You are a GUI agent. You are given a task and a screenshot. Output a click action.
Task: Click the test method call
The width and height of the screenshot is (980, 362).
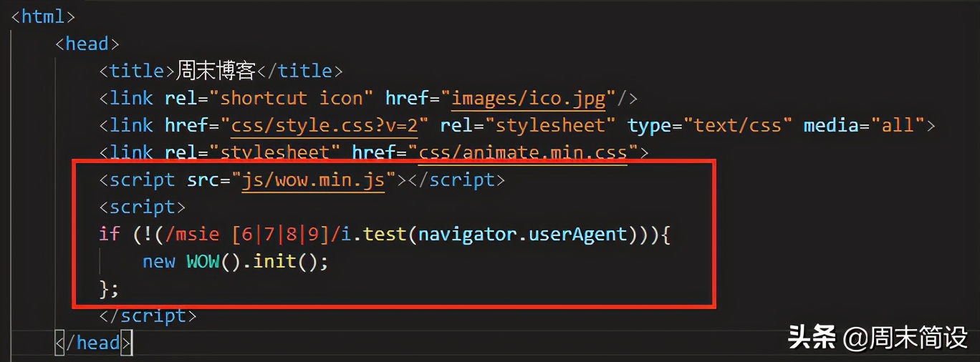(385, 234)
